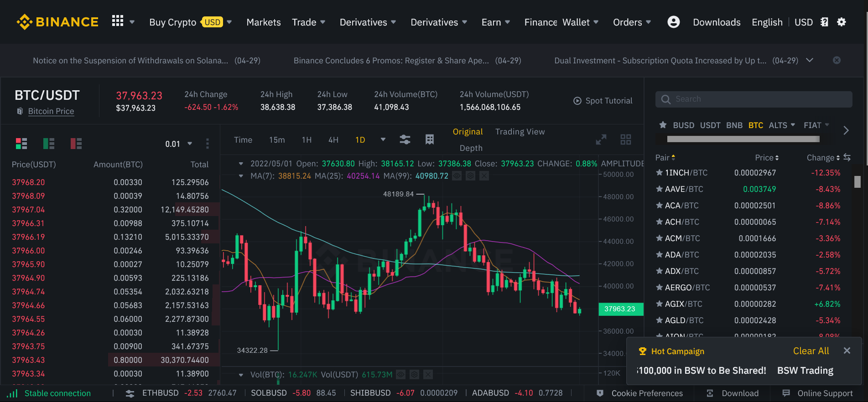Open the apps grid menu icon
The image size is (868, 402).
[118, 21]
